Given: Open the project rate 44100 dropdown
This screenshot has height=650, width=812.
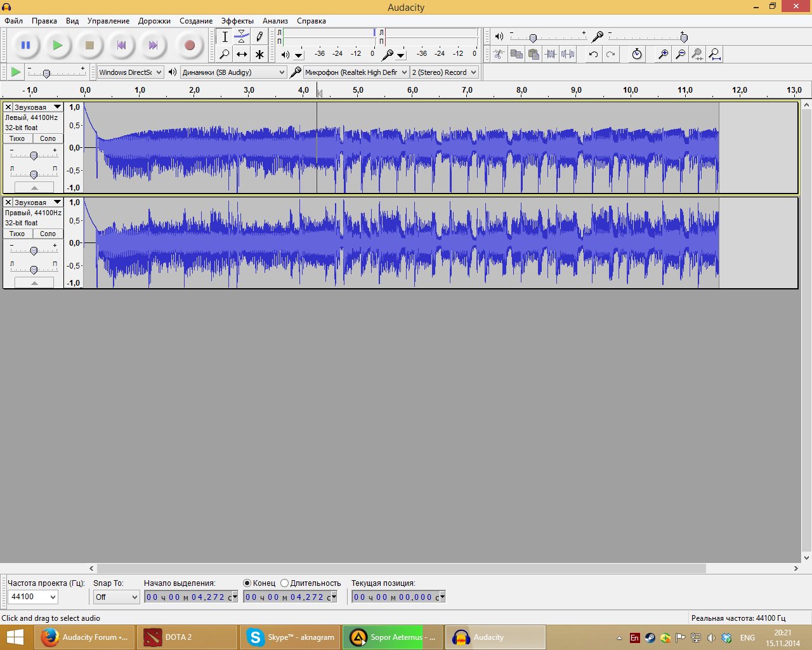Looking at the screenshot, I should pyautogui.click(x=33, y=597).
